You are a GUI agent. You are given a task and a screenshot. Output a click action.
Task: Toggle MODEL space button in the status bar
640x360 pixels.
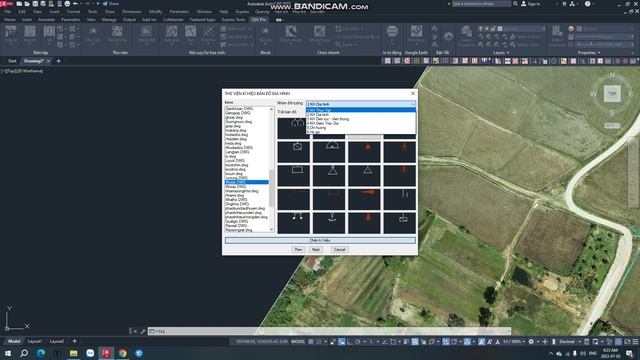[x=298, y=342]
